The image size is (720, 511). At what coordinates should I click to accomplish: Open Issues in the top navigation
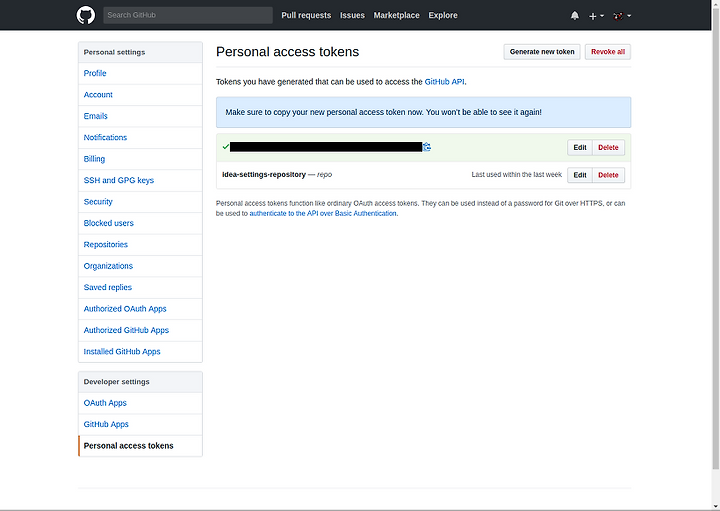coord(352,15)
